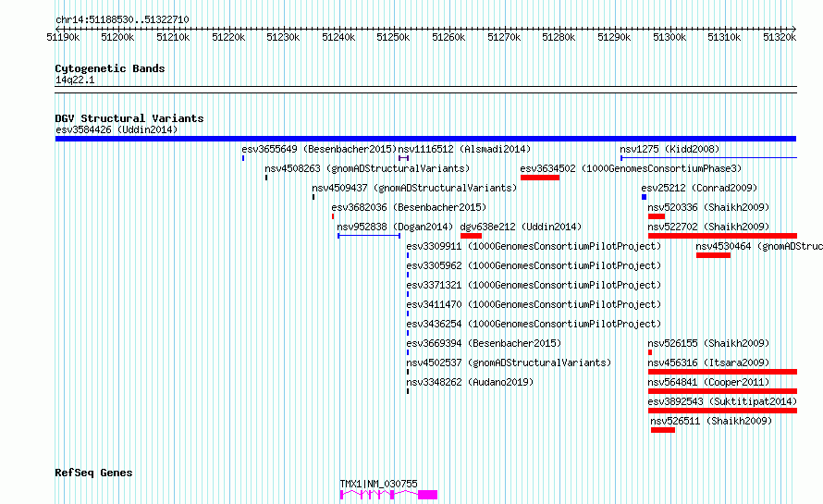Click the nsv1275 (Kidd2008) label
Image resolution: width=823 pixels, height=504 pixels.
pos(669,149)
